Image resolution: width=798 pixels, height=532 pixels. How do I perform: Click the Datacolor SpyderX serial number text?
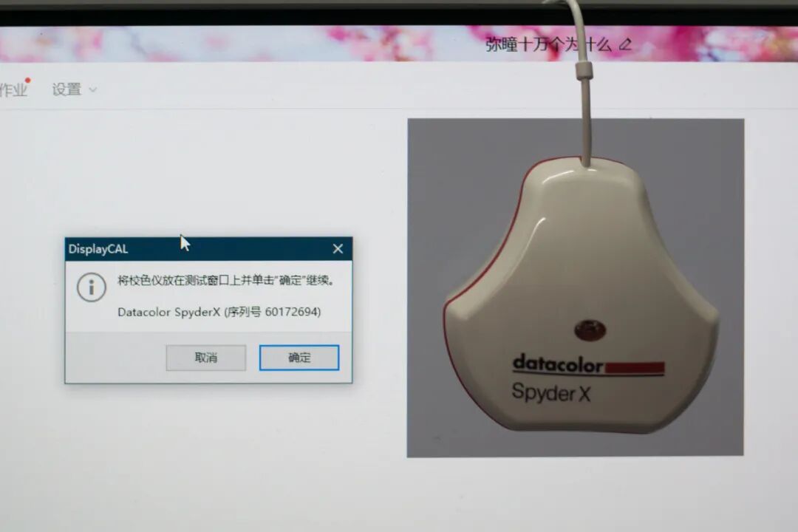click(x=219, y=312)
